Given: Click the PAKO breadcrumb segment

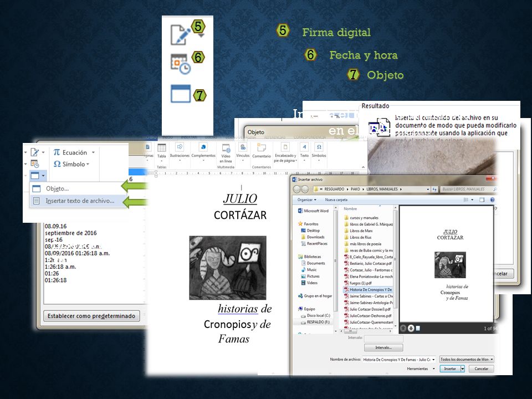Looking at the screenshot, I should (x=355, y=190).
